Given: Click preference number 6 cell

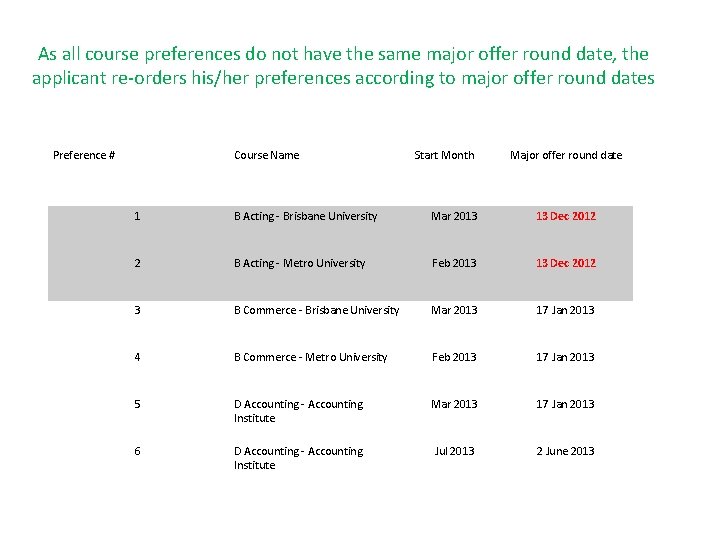Looking at the screenshot, I should [x=138, y=451].
